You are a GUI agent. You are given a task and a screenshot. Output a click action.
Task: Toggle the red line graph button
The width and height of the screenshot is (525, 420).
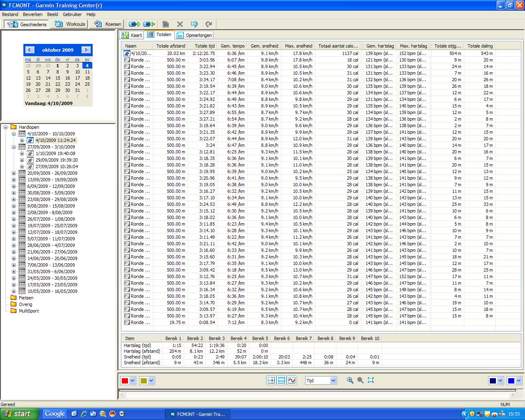click(292, 380)
